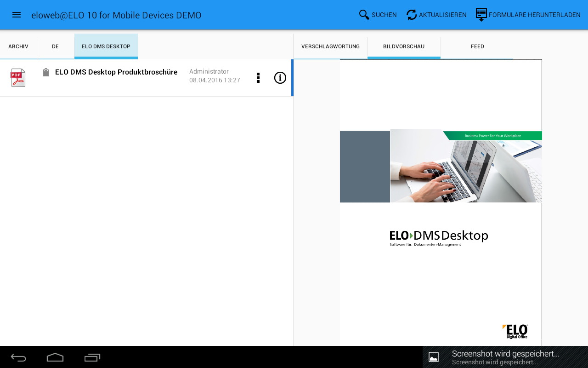Show info for ELO DMS Desktop Produktbroschüre
Screen dimensions: 588x368
[280, 78]
